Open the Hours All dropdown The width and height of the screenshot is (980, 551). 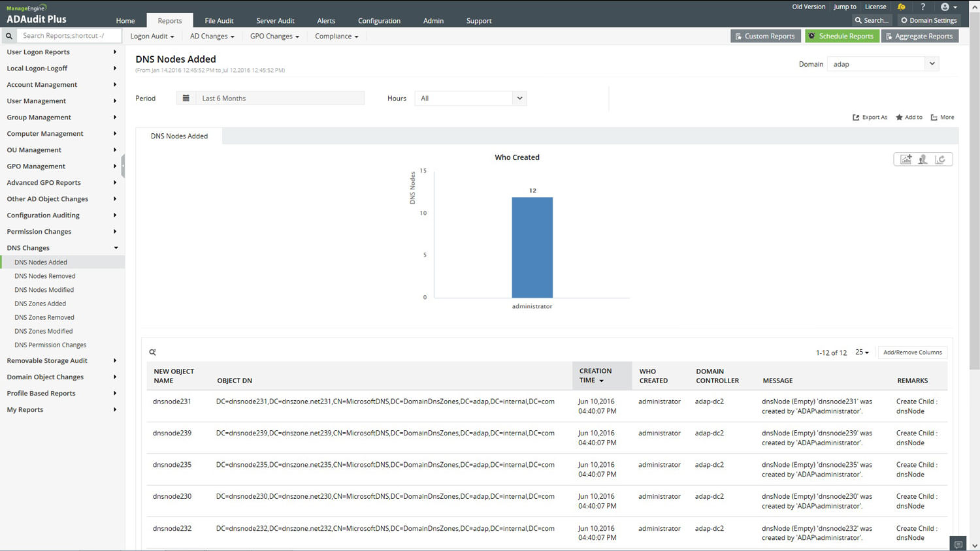point(470,99)
